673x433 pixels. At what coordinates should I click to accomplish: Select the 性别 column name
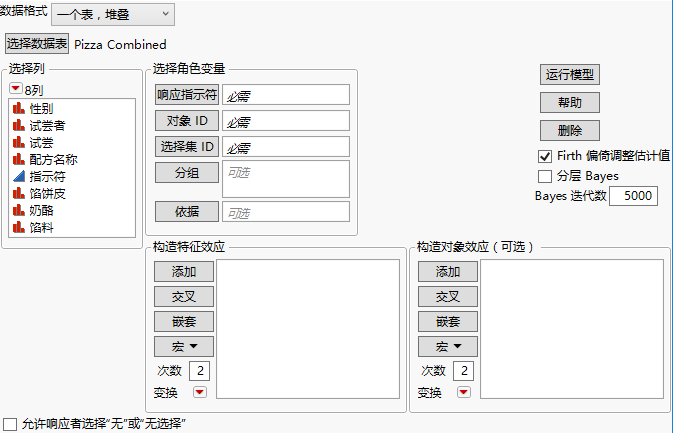point(41,109)
